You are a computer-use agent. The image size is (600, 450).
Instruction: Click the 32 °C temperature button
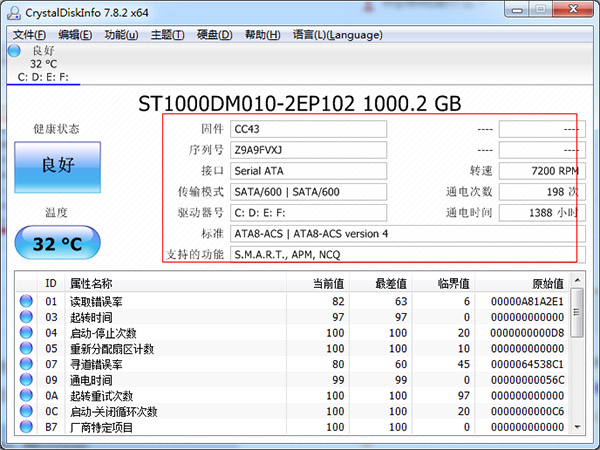(x=58, y=244)
